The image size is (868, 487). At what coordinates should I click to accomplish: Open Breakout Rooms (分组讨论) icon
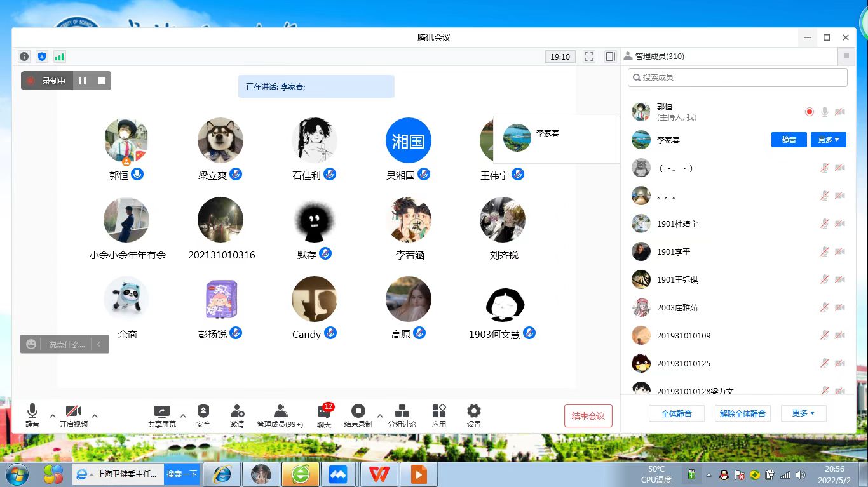tap(402, 415)
